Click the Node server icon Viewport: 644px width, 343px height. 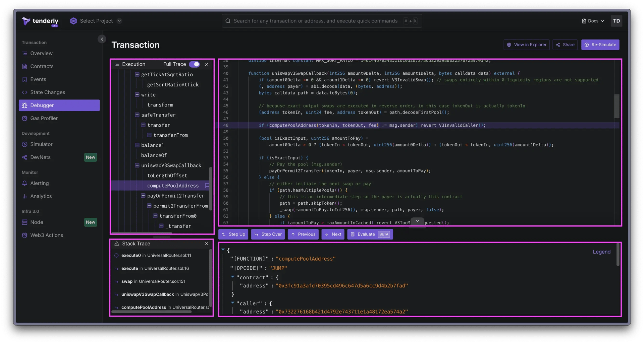tap(24, 222)
